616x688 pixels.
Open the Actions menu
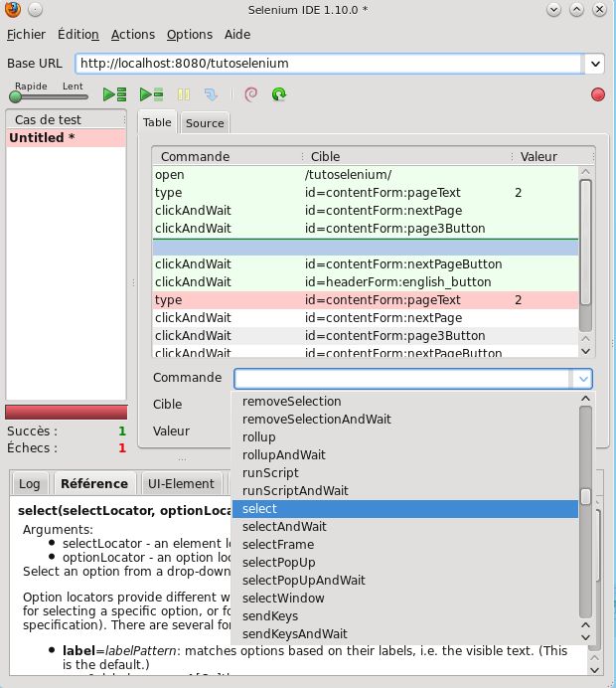133,34
